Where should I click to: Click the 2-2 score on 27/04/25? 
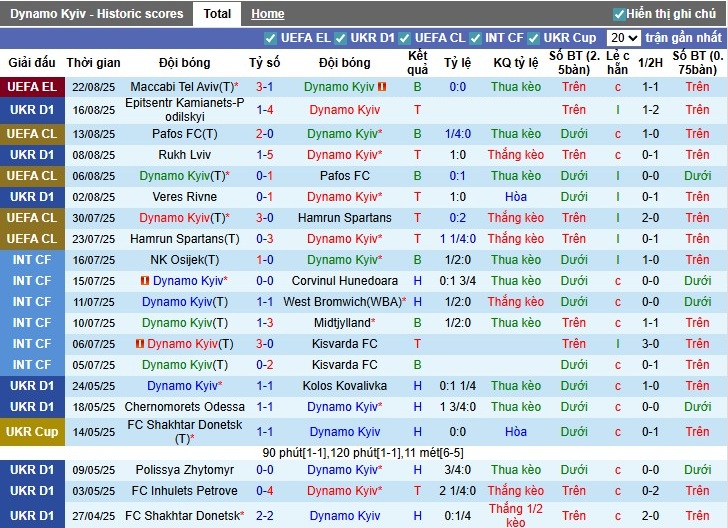[264, 516]
